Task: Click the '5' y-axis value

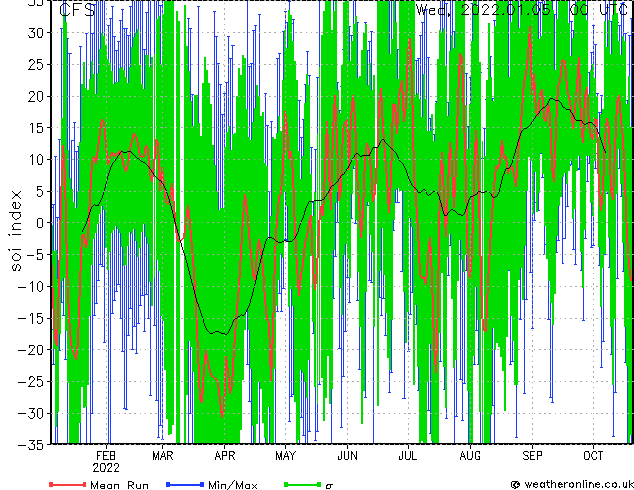Action: pyautogui.click(x=40, y=191)
